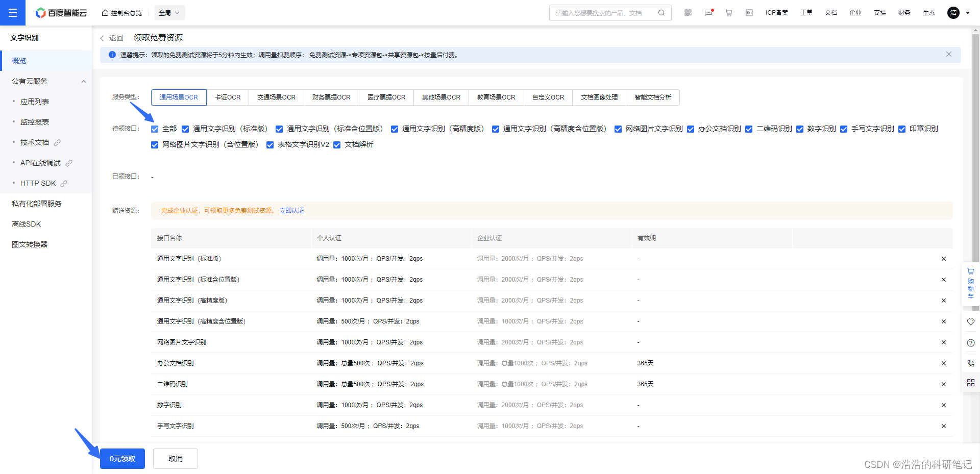Remove the 二维码识别 table row

pyautogui.click(x=944, y=384)
